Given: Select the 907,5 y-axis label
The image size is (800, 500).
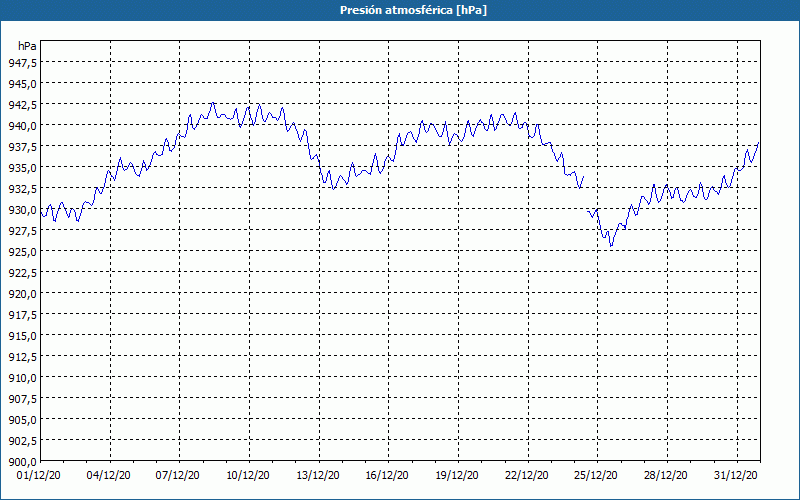Looking at the screenshot, I should coord(22,398).
